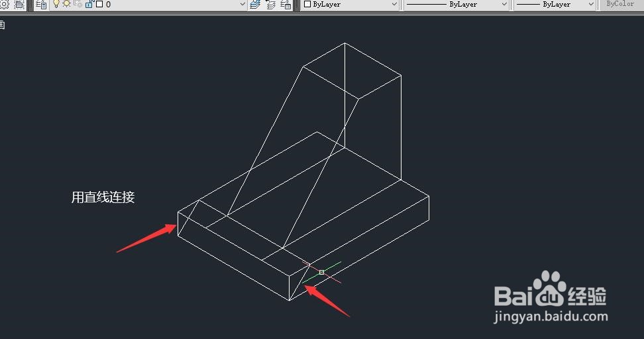Toggle viewport freeze icon for layer 0

(x=78, y=4)
